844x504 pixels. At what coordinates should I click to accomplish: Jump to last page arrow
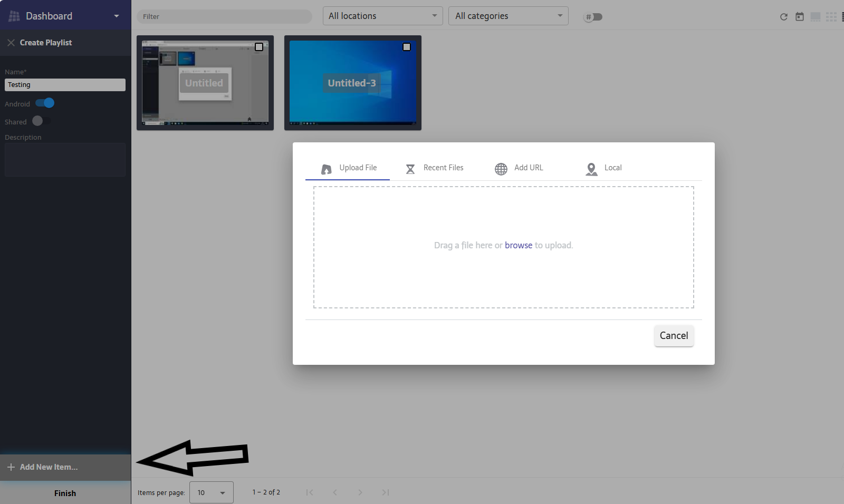pos(386,492)
